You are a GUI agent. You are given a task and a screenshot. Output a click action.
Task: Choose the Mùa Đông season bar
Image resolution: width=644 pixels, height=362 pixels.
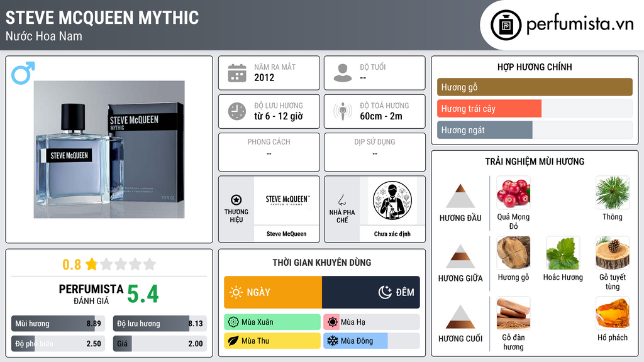click(x=372, y=341)
